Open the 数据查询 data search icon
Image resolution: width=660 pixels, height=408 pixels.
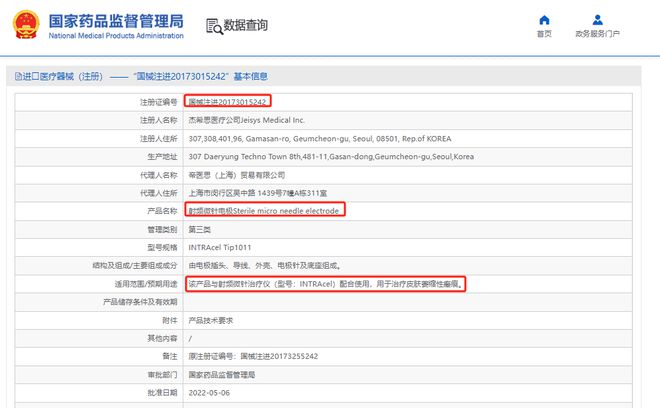point(214,26)
